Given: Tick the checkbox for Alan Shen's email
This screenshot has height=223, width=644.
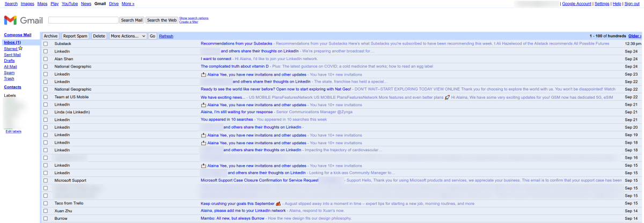Looking at the screenshot, I should (46, 59).
